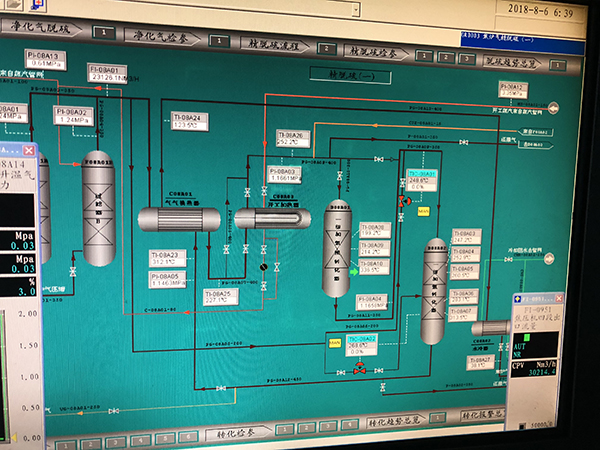The image size is (600, 450).
Task: Toggle the yellow MAN mode indicator beside TIC-08A02
Action: 336,343
